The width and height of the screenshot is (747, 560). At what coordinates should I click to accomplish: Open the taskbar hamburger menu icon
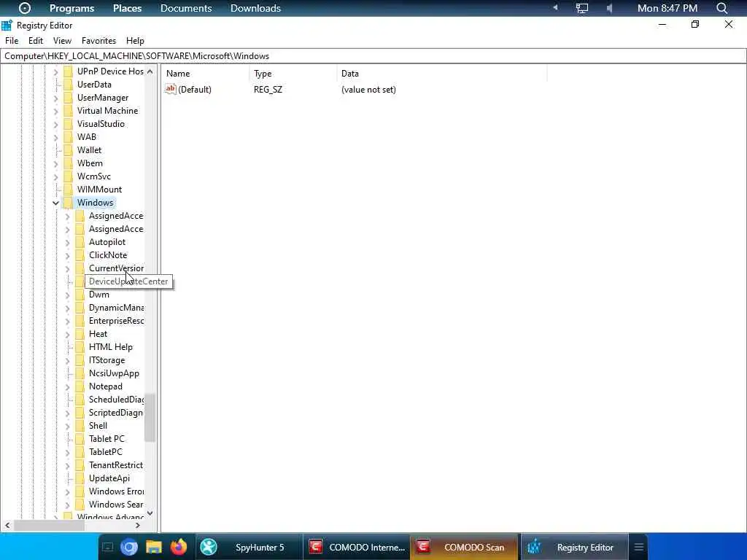(639, 548)
